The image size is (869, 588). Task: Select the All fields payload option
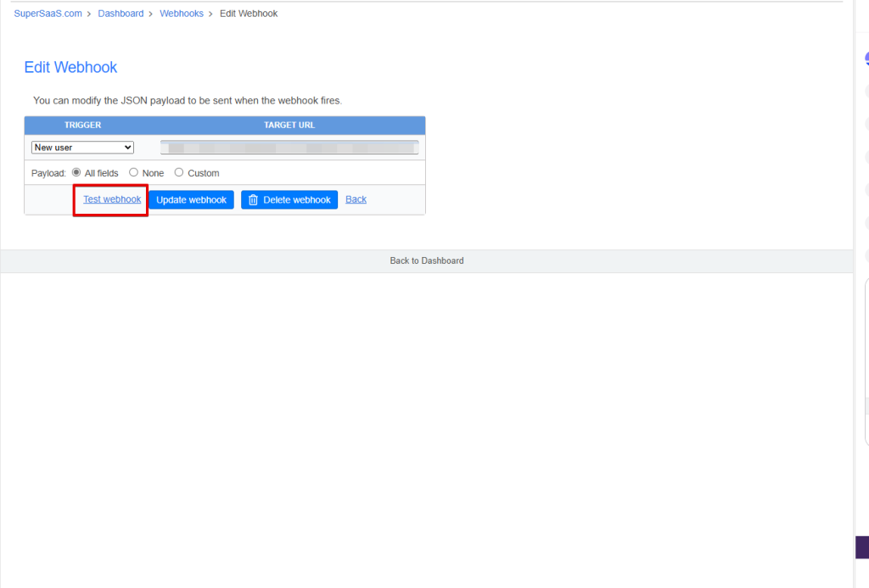click(x=76, y=172)
